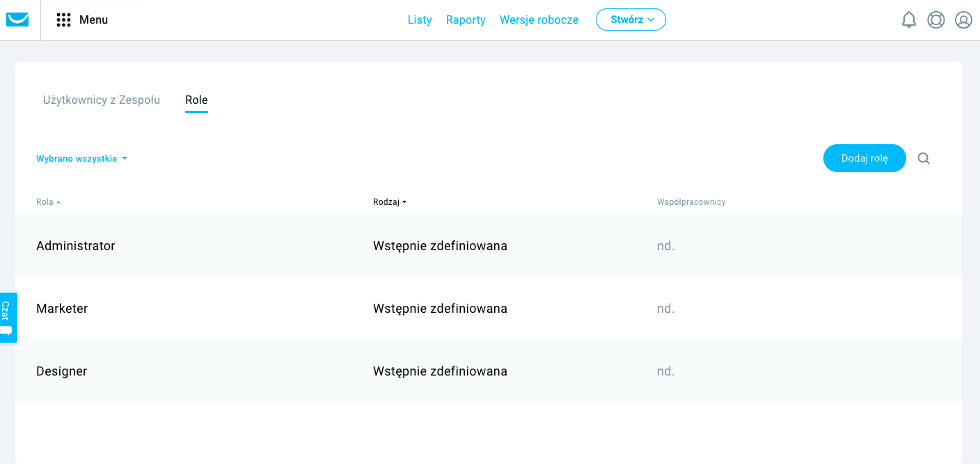Click the search magnifier icon
This screenshot has width=980, height=464.
click(924, 158)
